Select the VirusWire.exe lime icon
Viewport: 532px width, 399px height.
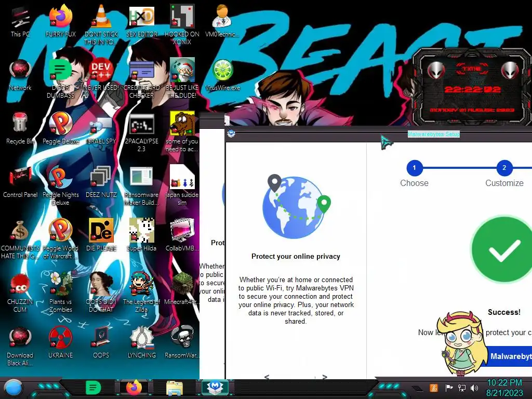[x=222, y=75]
